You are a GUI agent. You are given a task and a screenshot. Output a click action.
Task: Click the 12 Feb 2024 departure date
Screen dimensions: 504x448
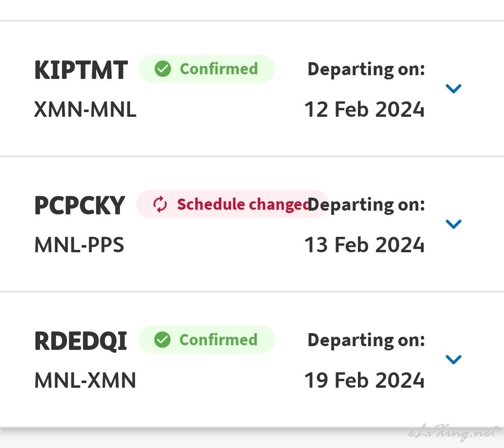pos(364,110)
